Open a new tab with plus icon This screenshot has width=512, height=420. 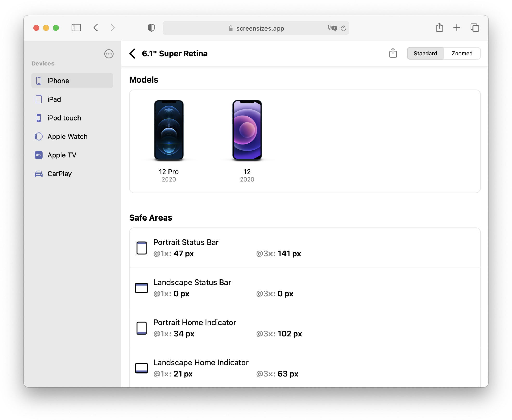[x=457, y=28]
